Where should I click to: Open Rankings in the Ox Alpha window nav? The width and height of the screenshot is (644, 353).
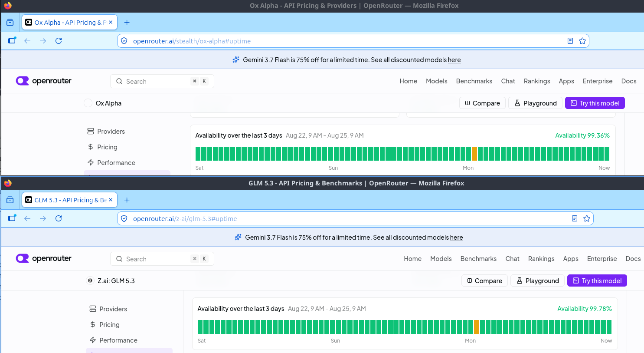[x=537, y=81]
